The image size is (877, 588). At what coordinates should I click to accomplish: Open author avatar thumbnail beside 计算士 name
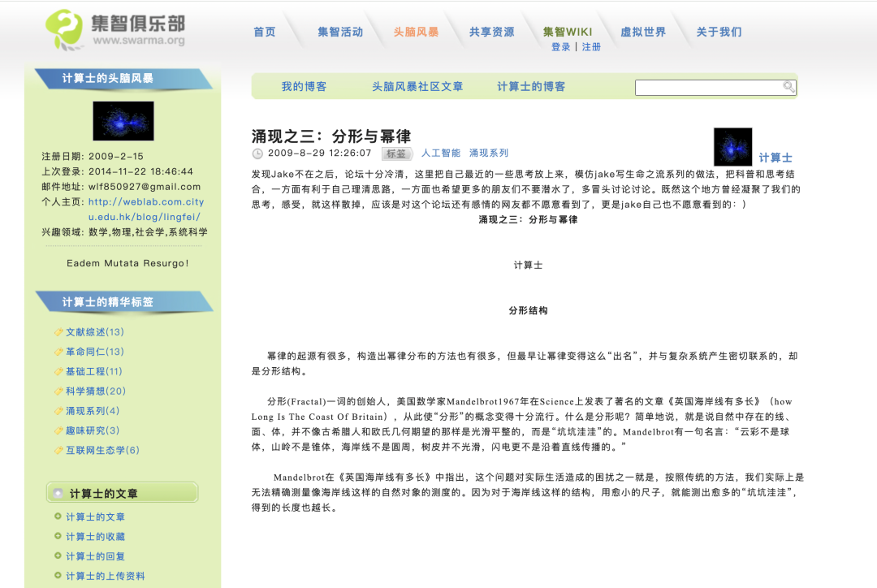coord(732,147)
